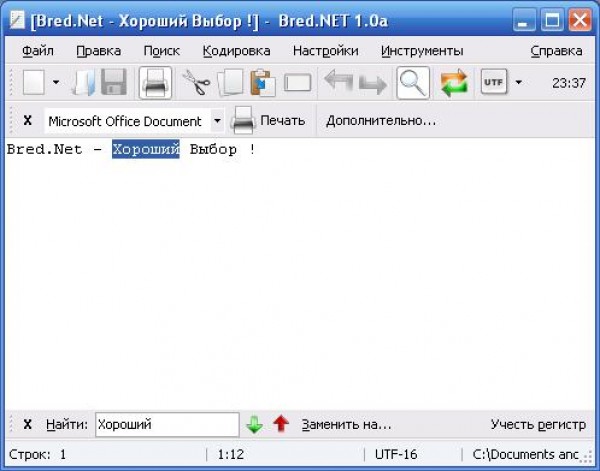Image resolution: width=600 pixels, height=471 pixels.
Task: Close the find bar with X
Action: point(27,424)
